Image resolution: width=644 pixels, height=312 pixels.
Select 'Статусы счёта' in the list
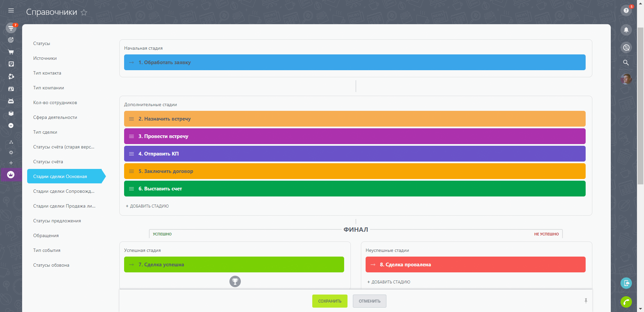(48, 162)
